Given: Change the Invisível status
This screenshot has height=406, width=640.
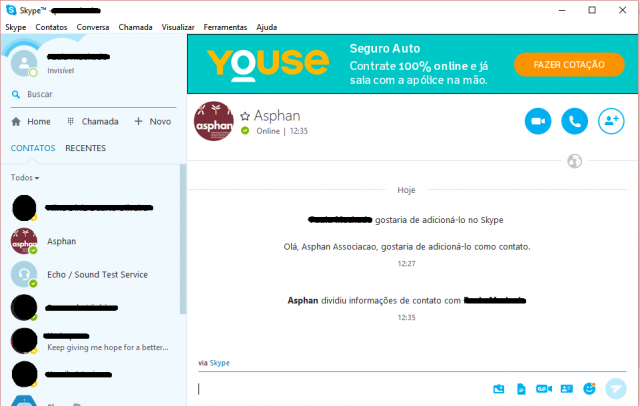Looking at the screenshot, I should pyautogui.click(x=60, y=71).
